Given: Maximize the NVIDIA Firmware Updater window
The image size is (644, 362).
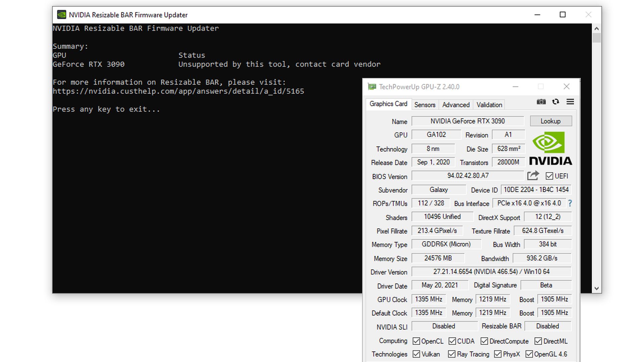Looking at the screenshot, I should (562, 15).
